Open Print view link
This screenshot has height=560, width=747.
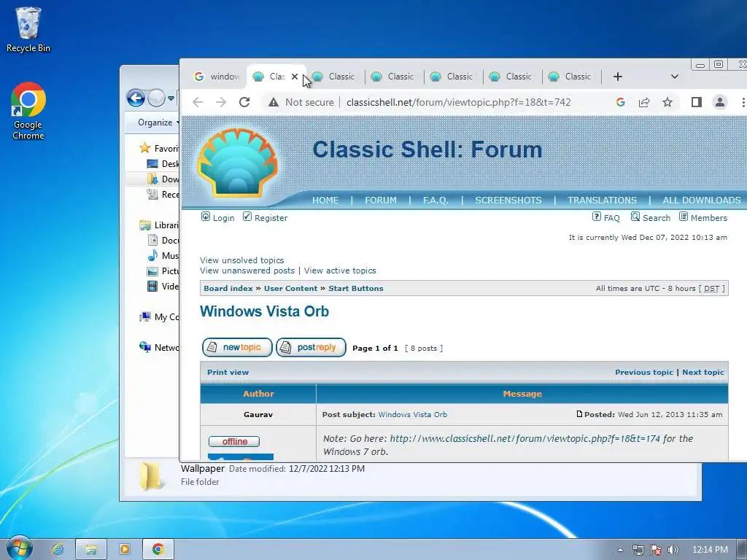pyautogui.click(x=228, y=373)
